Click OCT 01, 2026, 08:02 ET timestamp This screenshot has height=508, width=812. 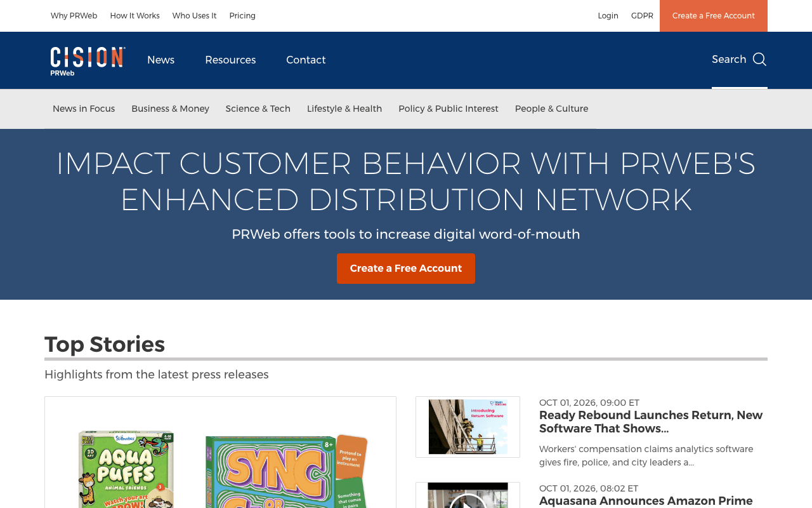tap(589, 488)
